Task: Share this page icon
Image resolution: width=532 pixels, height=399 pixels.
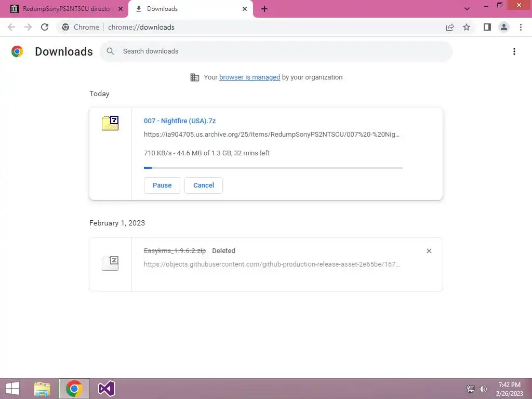Action: coord(450,27)
